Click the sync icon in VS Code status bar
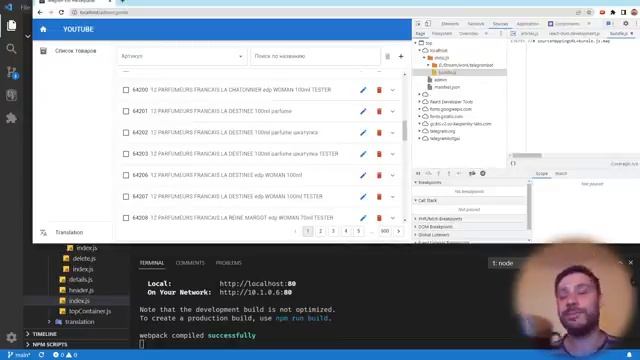The width and height of the screenshot is (640, 360). [x=41, y=355]
